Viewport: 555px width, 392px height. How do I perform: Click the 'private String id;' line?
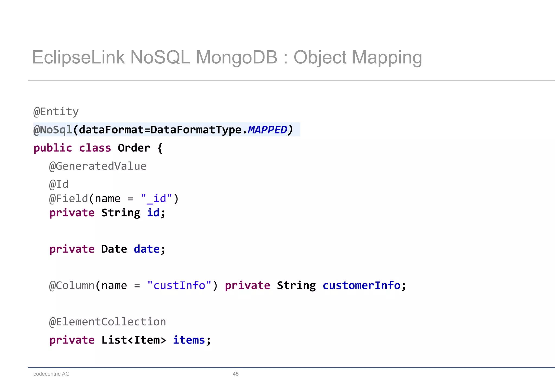107,213
